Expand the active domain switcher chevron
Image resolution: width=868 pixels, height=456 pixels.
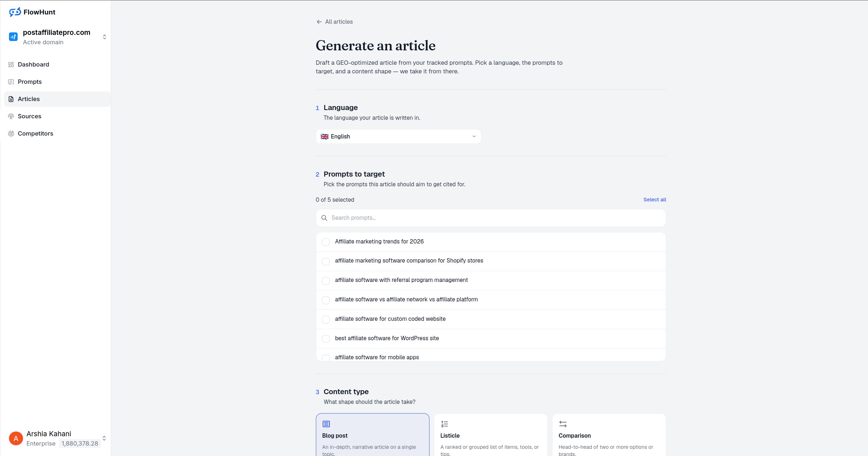[x=104, y=37]
